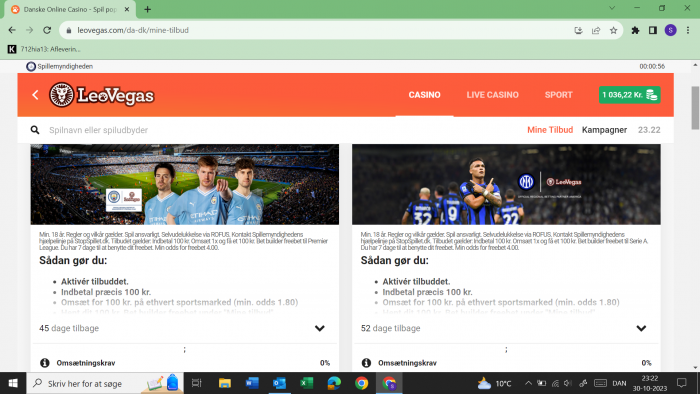Click the search magnifier icon
Image resolution: width=700 pixels, height=394 pixels.
pyautogui.click(x=34, y=130)
